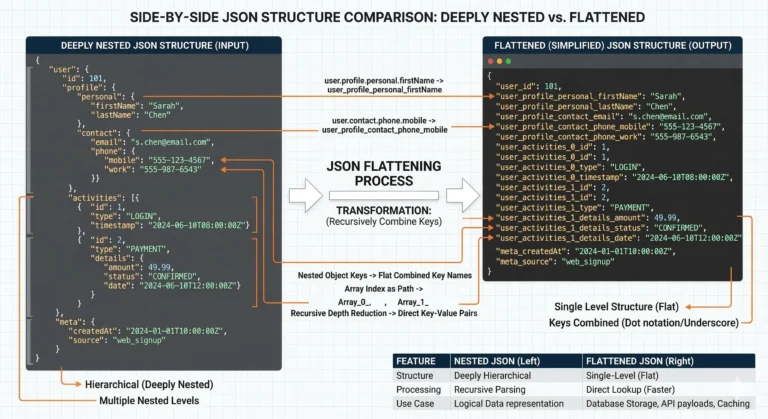768x419 pixels.
Task: Click the 'Array Index as Path ->' note
Action: (384, 289)
